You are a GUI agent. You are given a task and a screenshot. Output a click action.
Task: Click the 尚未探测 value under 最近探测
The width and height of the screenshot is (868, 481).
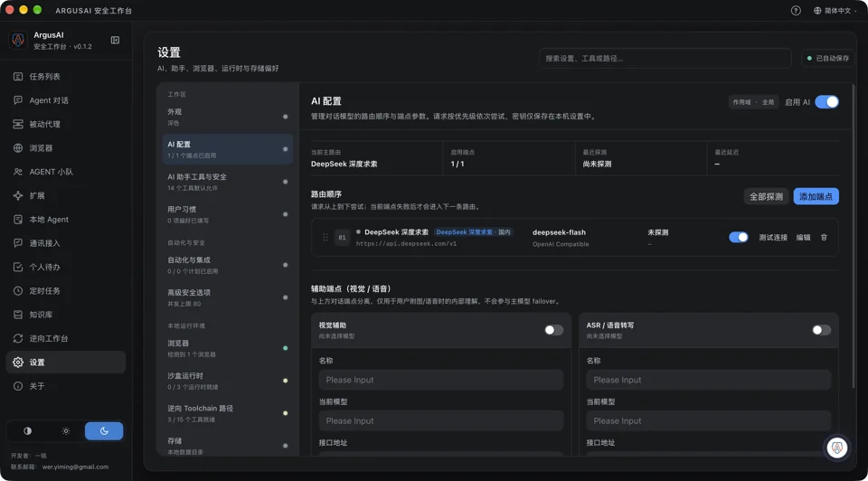point(597,165)
